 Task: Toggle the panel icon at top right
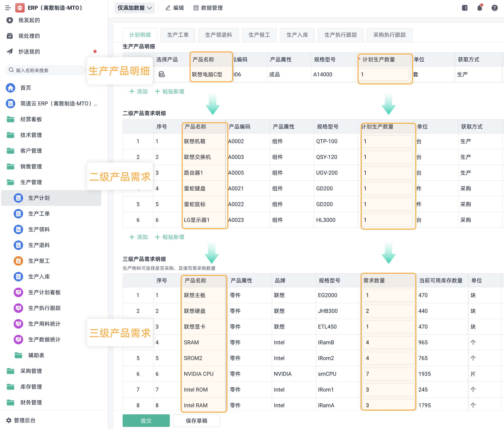click(465, 8)
